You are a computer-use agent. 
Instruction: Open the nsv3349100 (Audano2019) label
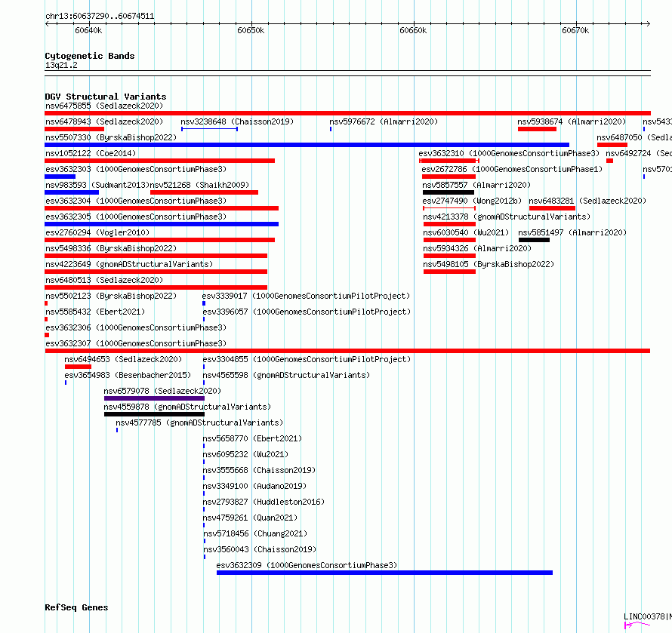(x=254, y=486)
